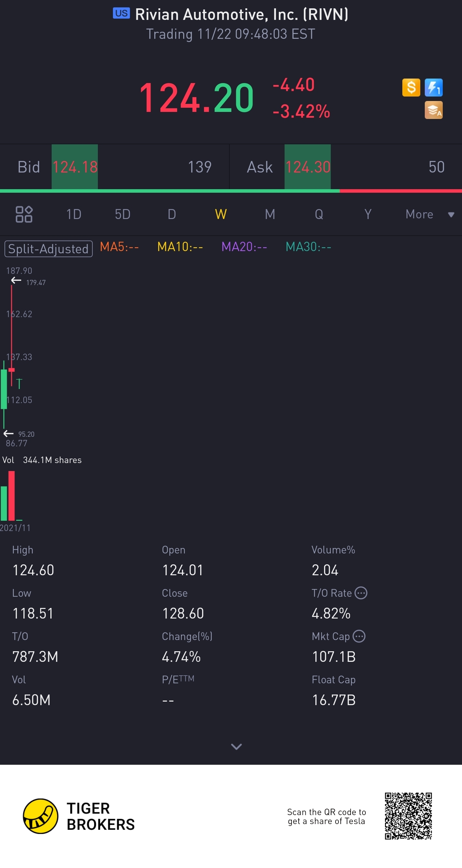The height and width of the screenshot is (868, 462).
Task: Open the chart layout grid icon
Action: click(x=24, y=214)
